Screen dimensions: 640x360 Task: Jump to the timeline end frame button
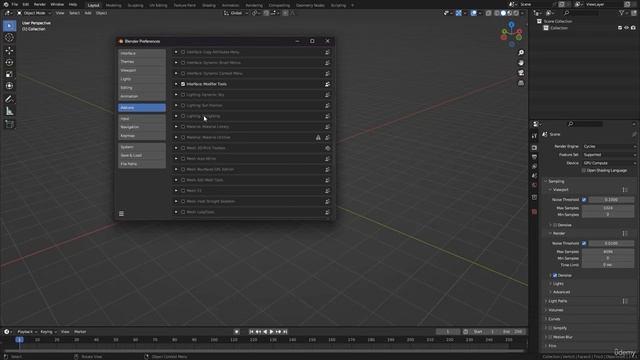(x=285, y=332)
